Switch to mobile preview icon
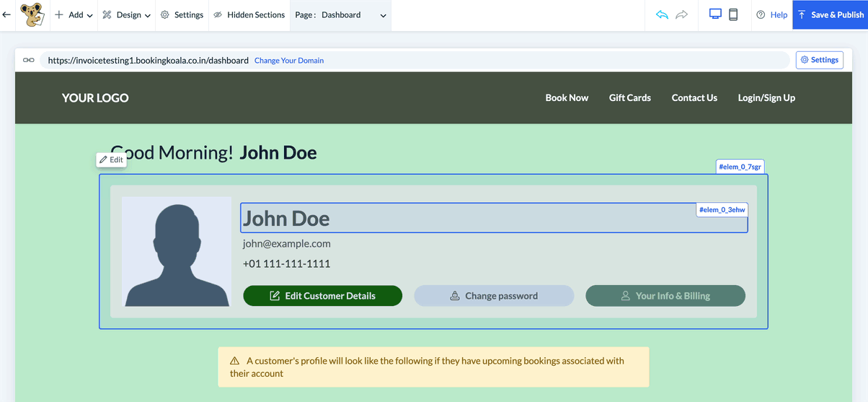The image size is (868, 402). (733, 14)
